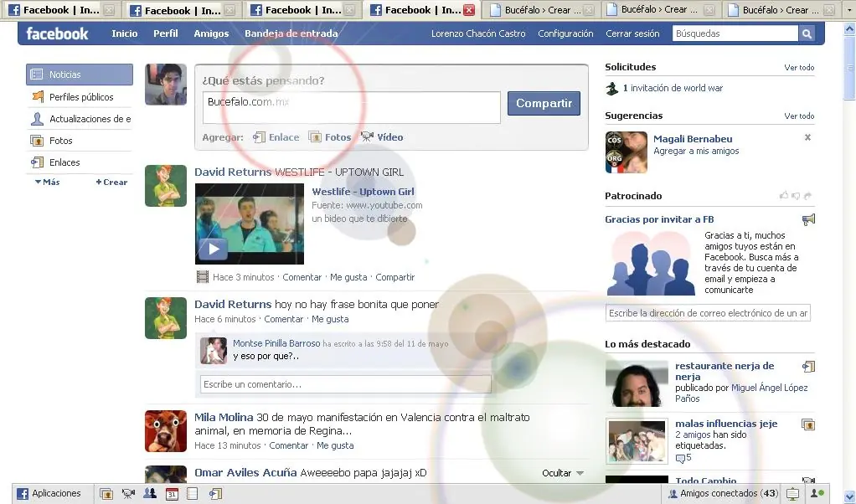Open Perfiles públicos in the left sidebar

tap(80, 97)
